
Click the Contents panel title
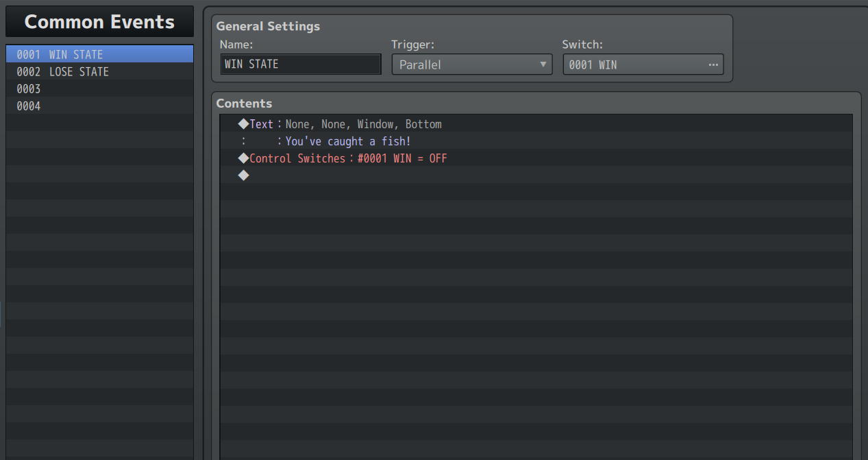click(x=244, y=104)
